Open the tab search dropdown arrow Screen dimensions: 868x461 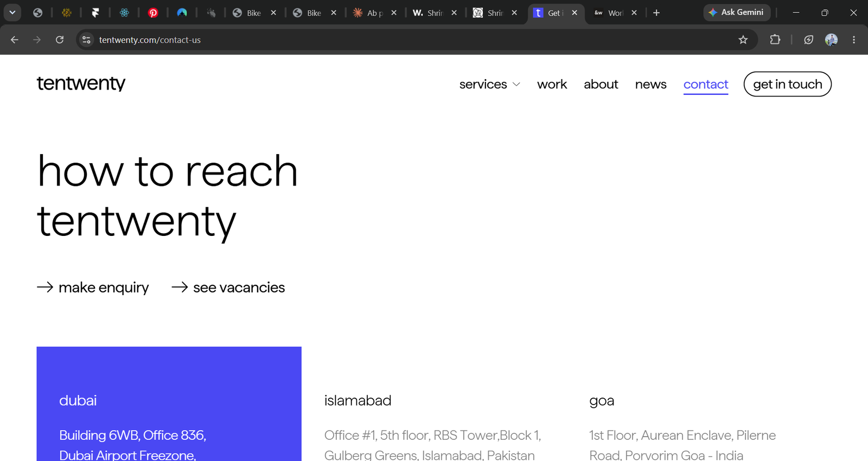pyautogui.click(x=12, y=12)
